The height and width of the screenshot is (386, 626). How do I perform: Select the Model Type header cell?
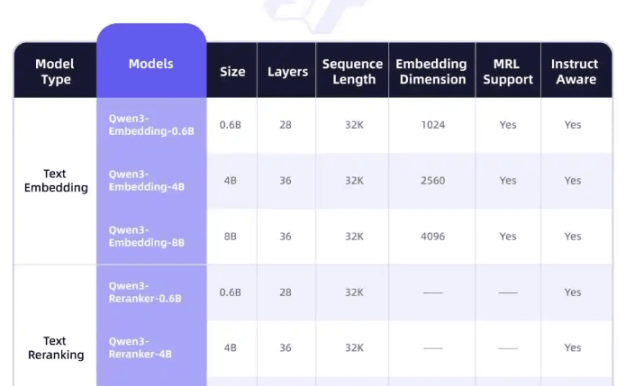[x=55, y=71]
